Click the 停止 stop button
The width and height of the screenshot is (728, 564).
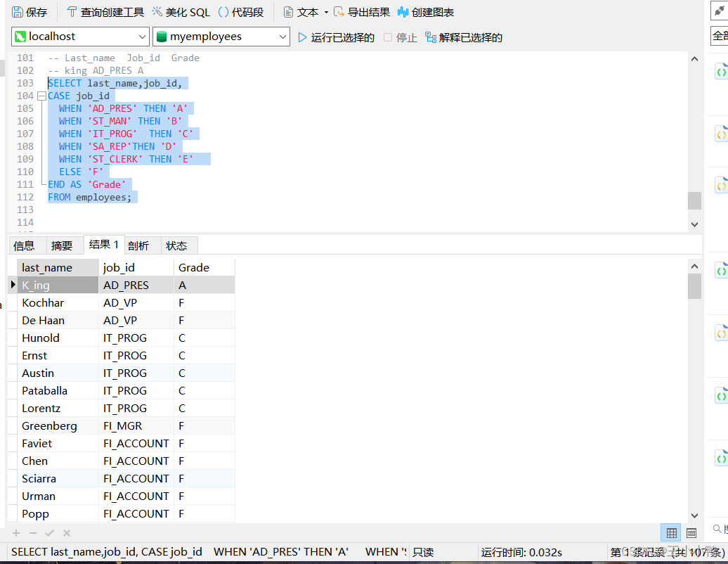coord(401,37)
